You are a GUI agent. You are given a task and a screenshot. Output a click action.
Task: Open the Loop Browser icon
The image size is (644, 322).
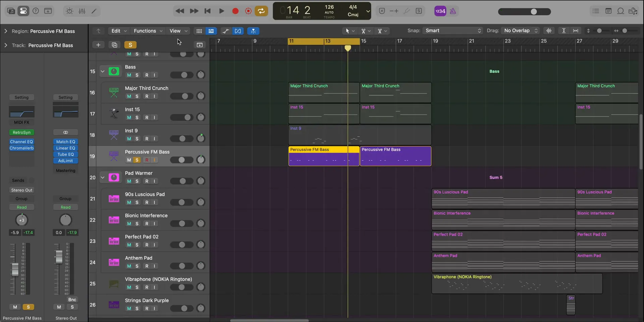click(x=621, y=11)
